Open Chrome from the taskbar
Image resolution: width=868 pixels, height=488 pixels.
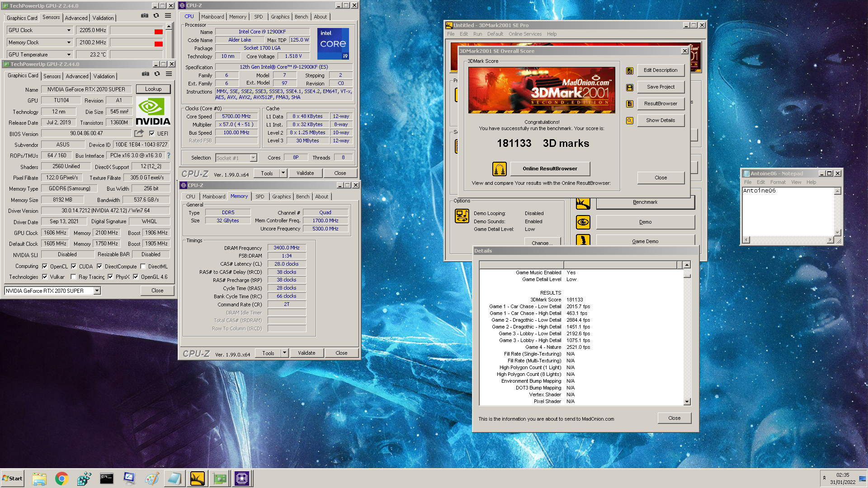tap(61, 479)
